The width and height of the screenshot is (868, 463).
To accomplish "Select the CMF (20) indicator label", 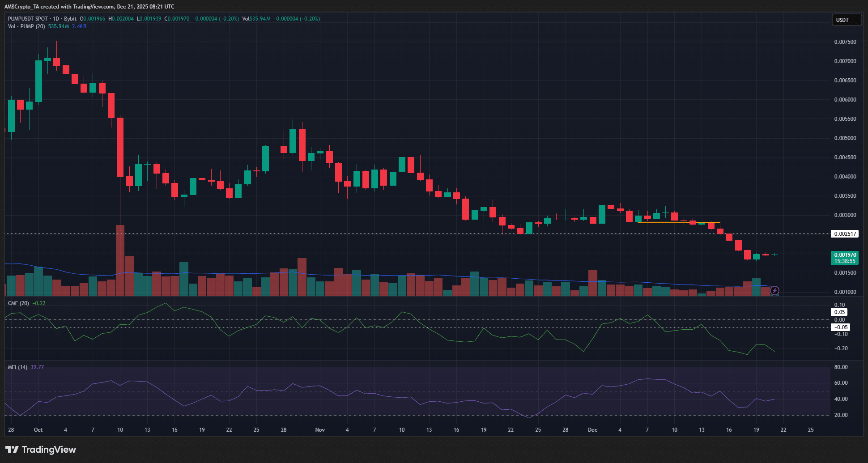I will 18,303.
